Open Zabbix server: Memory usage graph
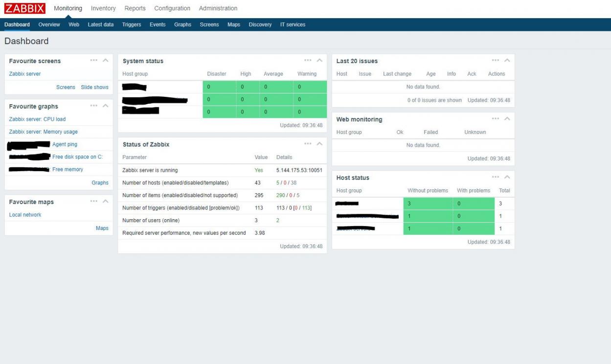 tap(44, 132)
